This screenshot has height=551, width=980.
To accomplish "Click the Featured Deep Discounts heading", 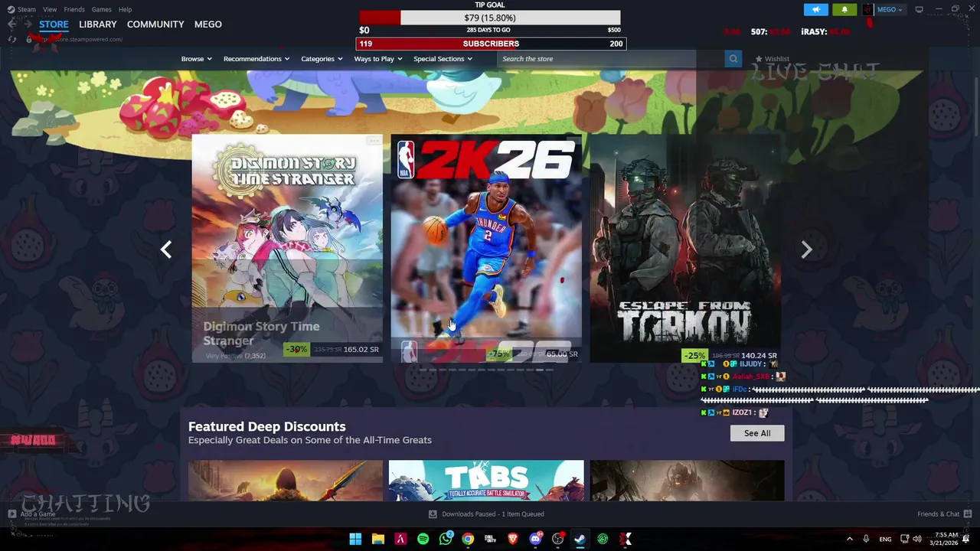I will click(266, 426).
